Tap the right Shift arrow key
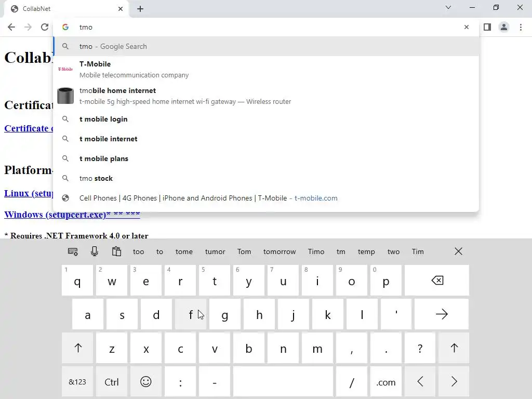 [454, 348]
